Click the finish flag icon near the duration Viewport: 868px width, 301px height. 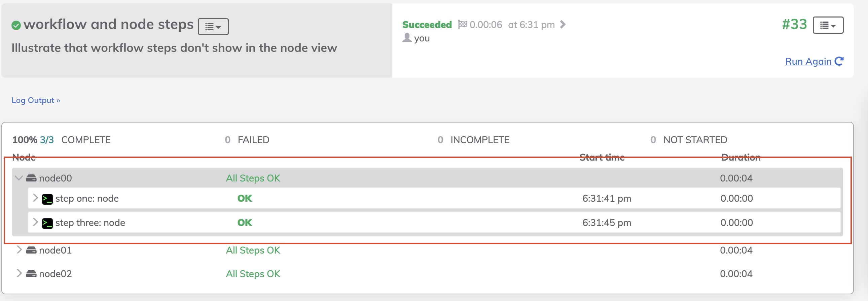463,24
